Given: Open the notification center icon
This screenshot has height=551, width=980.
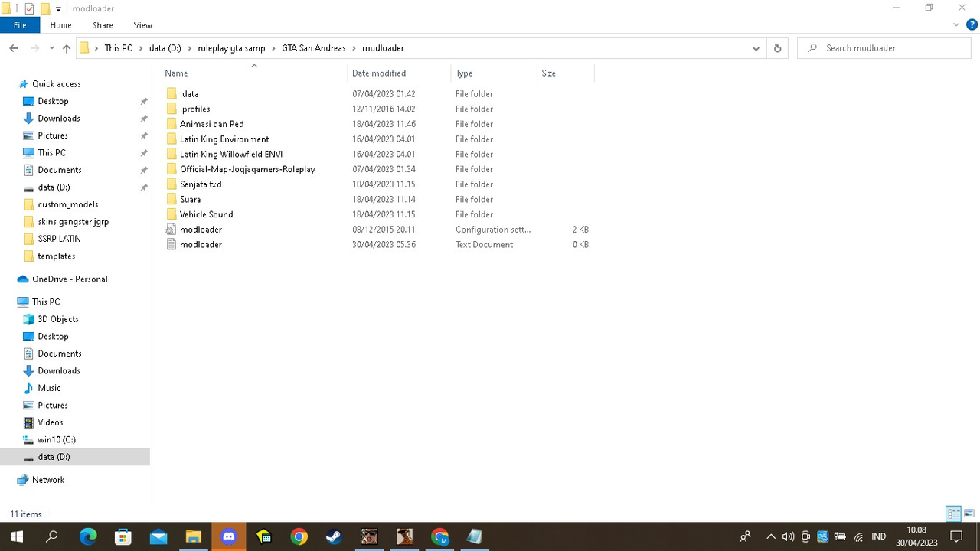Looking at the screenshot, I should point(956,536).
